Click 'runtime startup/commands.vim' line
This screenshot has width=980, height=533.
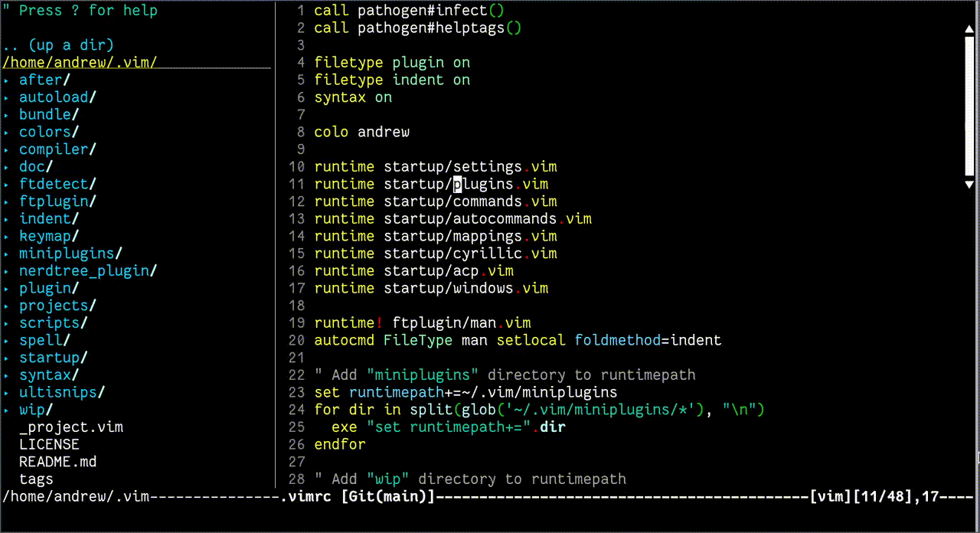(436, 201)
